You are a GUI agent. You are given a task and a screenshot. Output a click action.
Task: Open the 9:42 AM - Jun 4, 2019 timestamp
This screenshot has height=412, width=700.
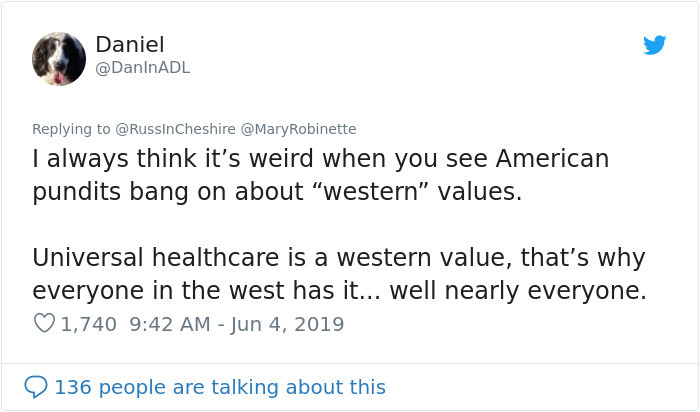237,325
